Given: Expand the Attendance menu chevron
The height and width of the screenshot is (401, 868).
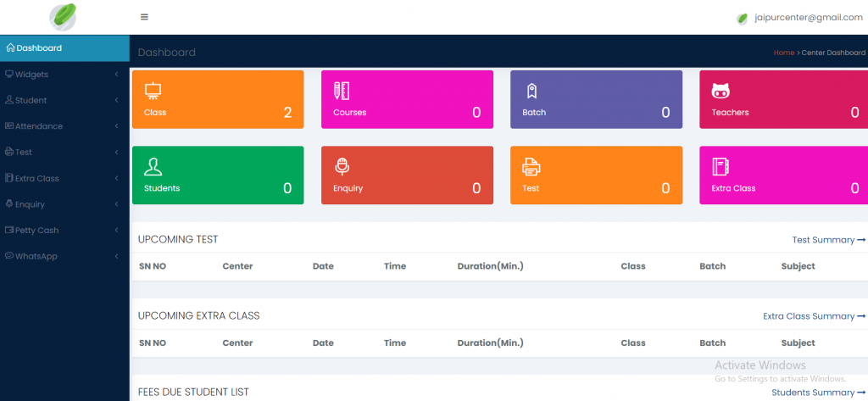Looking at the screenshot, I should pyautogui.click(x=115, y=126).
